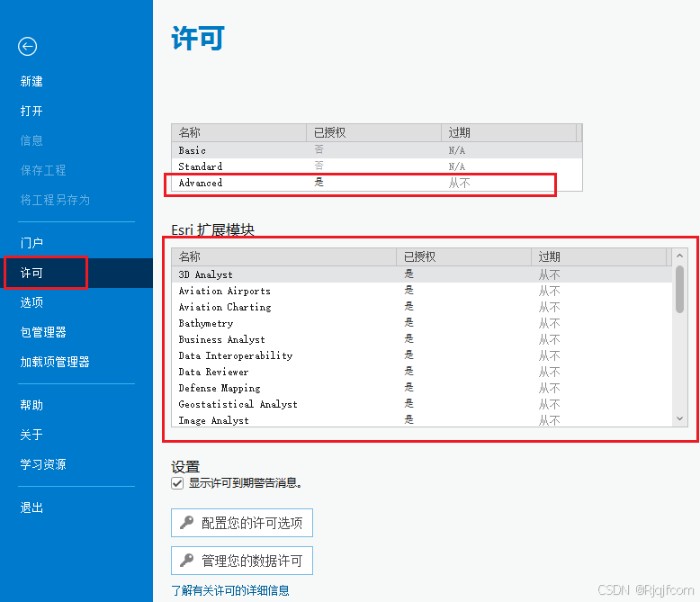Viewport: 700px width, 602px height.
Task: Open the 帮助 item
Action: 31,405
